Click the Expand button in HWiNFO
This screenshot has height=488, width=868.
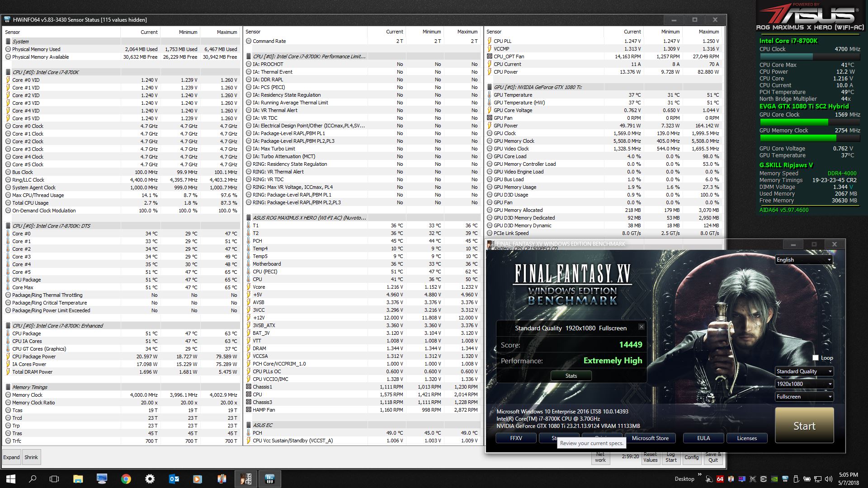tap(11, 457)
